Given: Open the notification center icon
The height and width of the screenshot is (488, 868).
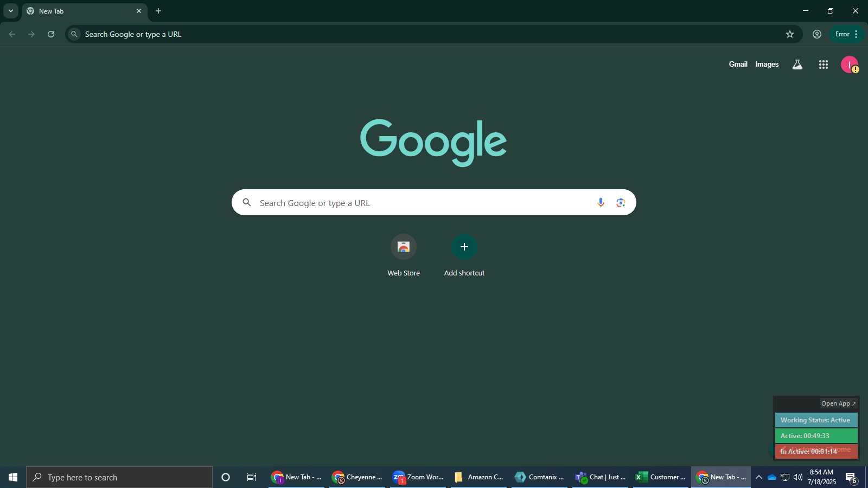Looking at the screenshot, I should 851,477.
